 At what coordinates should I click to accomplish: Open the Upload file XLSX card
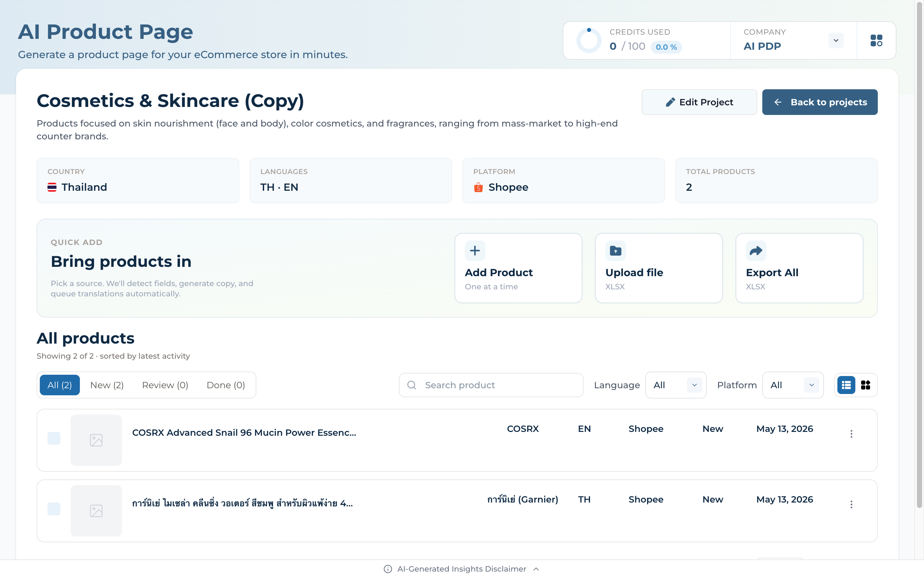click(659, 268)
